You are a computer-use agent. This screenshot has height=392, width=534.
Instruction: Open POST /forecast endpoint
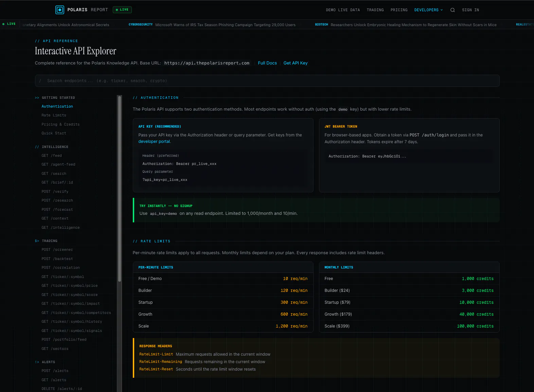[x=57, y=210]
